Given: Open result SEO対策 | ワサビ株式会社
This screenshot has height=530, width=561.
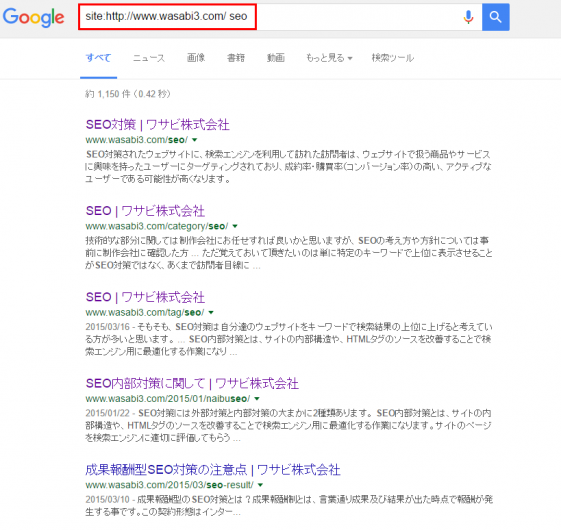Looking at the screenshot, I should click(x=157, y=125).
